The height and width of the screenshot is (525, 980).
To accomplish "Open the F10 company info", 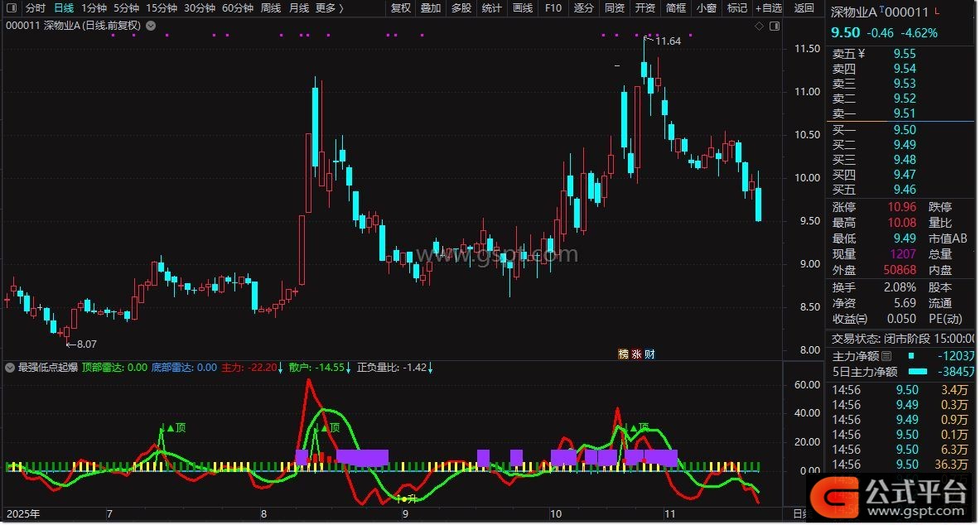I will click(x=553, y=7).
